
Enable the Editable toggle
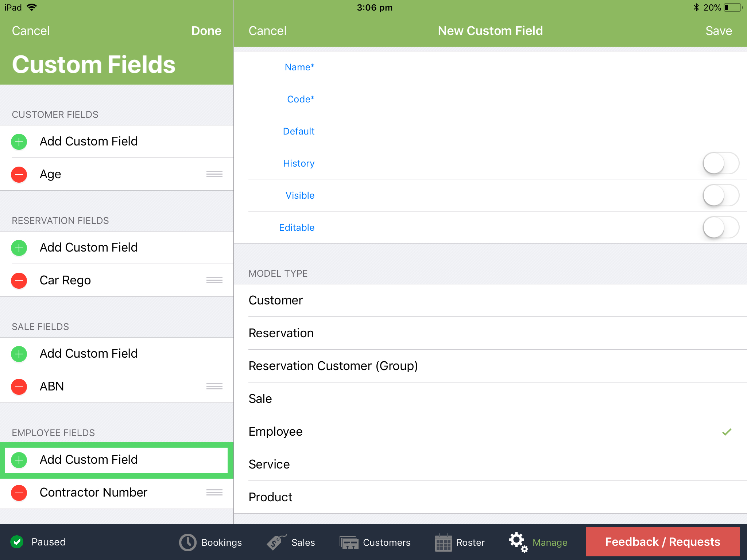(720, 227)
